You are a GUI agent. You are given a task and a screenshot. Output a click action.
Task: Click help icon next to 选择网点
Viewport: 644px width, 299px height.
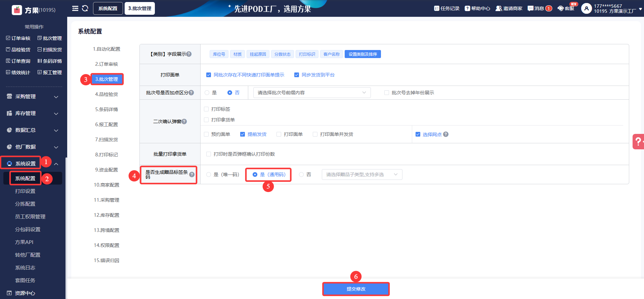pos(446,134)
